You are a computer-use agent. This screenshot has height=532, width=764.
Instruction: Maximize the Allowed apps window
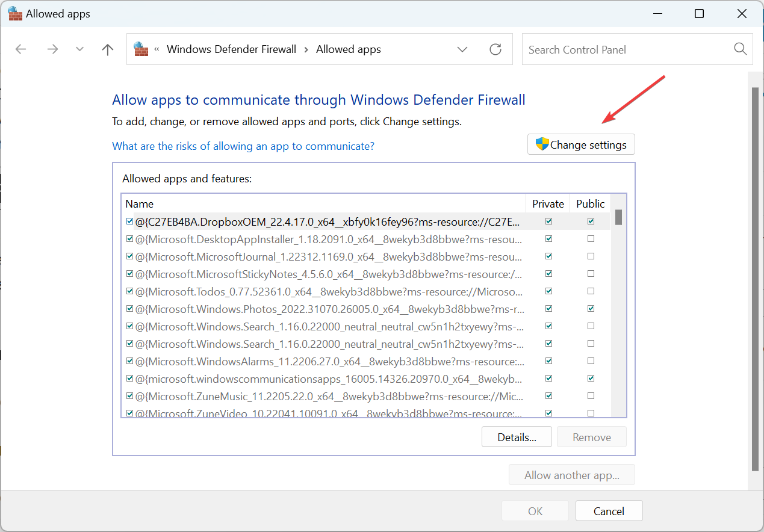tap(699, 13)
